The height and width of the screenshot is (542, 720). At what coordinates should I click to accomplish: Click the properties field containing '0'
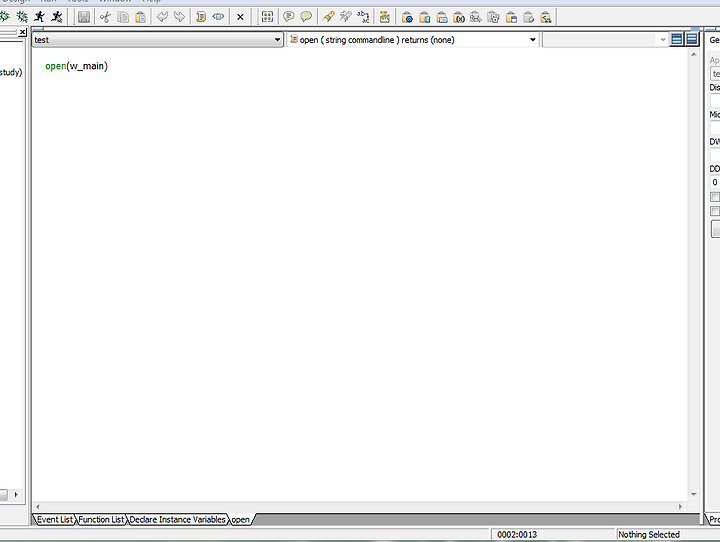coord(715,182)
